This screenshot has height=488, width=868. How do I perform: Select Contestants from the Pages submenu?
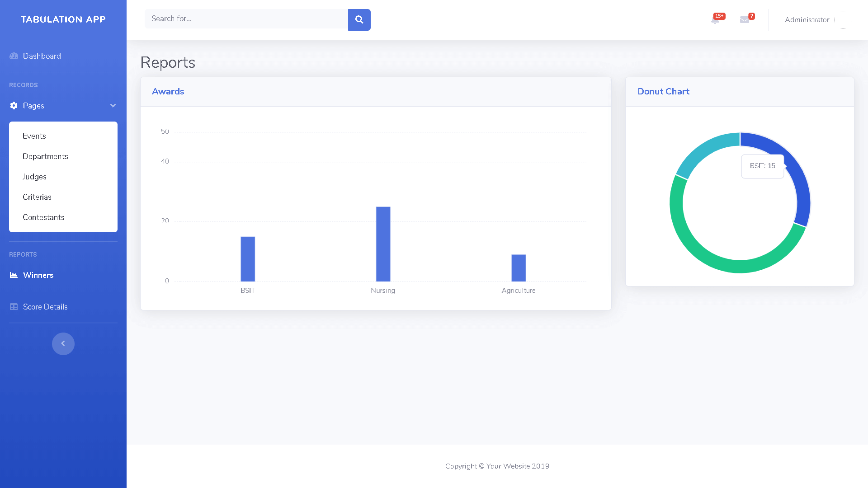click(x=43, y=217)
